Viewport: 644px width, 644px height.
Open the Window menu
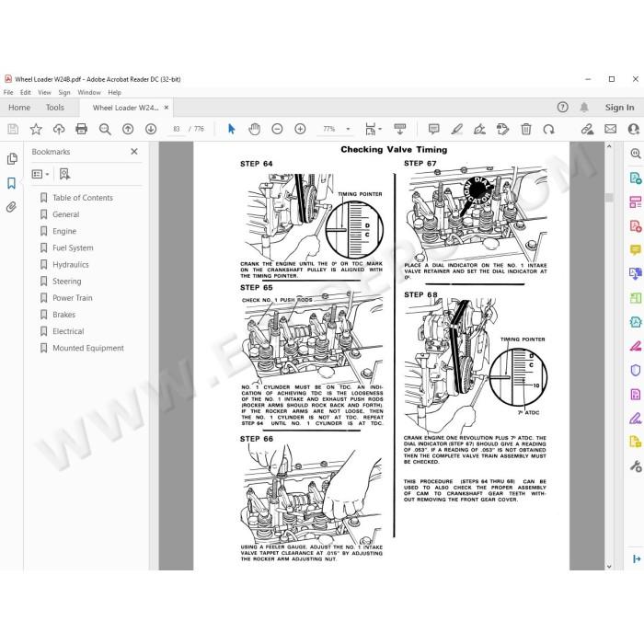click(89, 92)
